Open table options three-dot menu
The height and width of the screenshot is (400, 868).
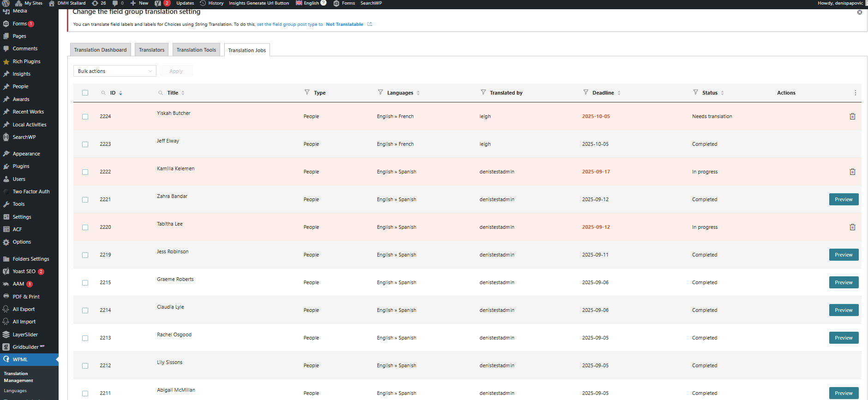(x=855, y=93)
